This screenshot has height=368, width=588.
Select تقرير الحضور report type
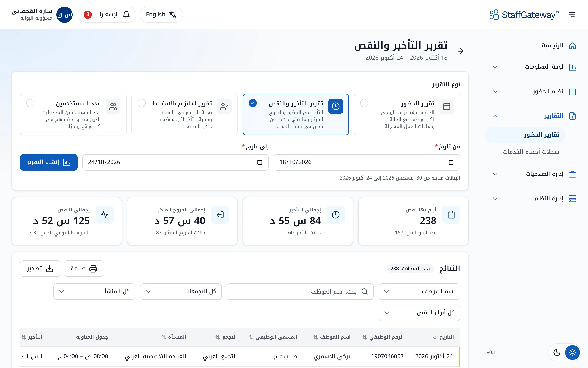click(407, 114)
